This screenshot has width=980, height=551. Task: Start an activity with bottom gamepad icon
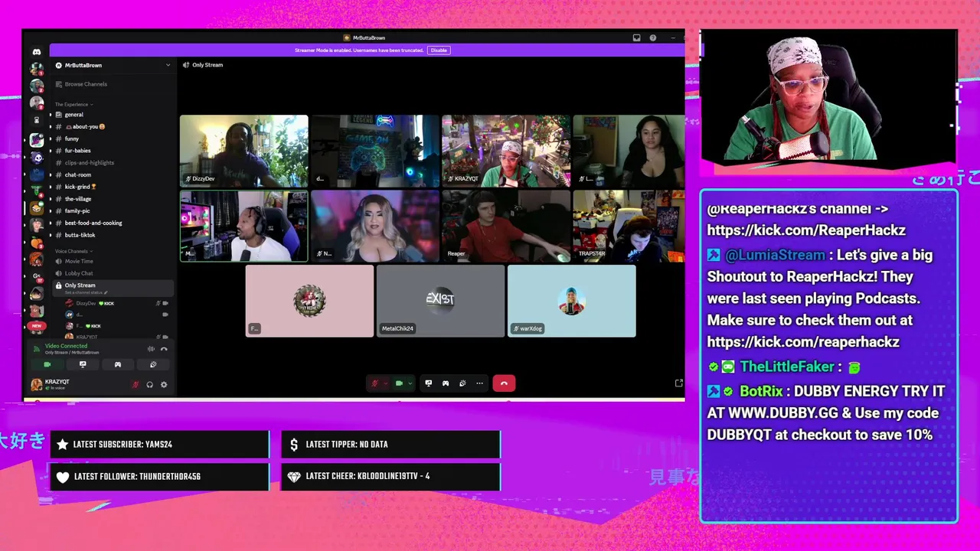point(446,383)
